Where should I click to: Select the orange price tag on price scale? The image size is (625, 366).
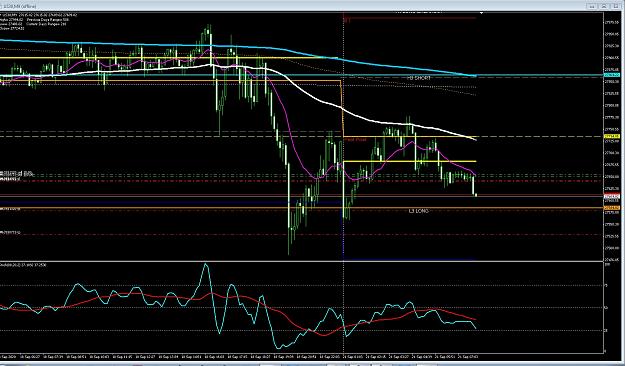tap(612, 208)
